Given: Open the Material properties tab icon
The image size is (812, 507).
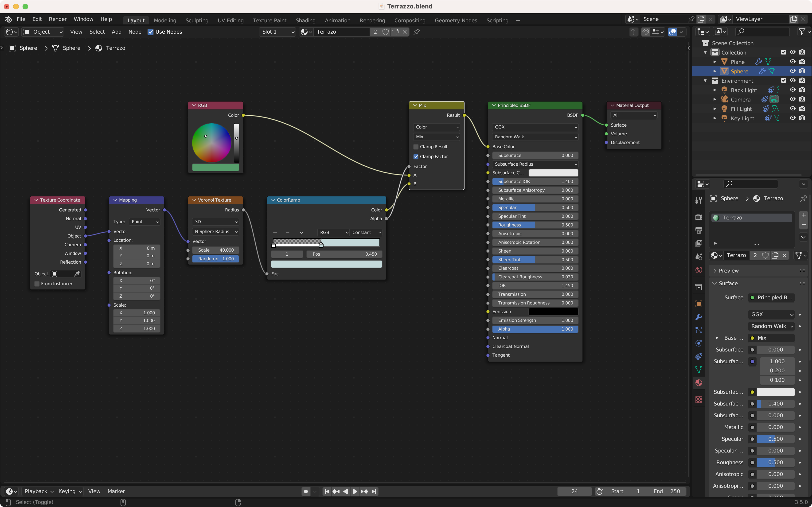Looking at the screenshot, I should point(699,382).
